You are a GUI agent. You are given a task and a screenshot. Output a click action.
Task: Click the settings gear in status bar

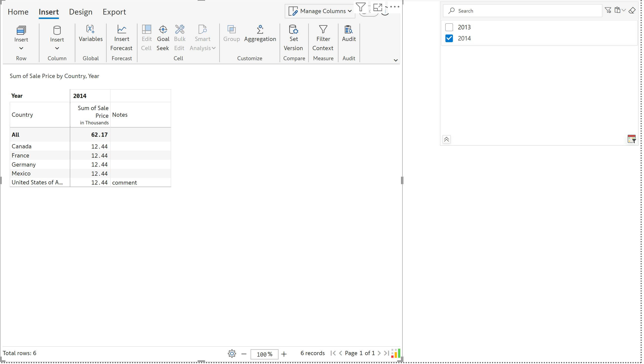(x=232, y=353)
